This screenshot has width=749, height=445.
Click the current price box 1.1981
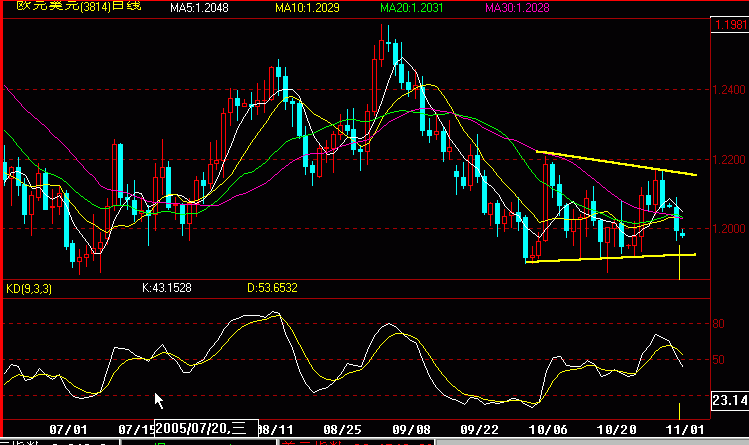(730, 24)
